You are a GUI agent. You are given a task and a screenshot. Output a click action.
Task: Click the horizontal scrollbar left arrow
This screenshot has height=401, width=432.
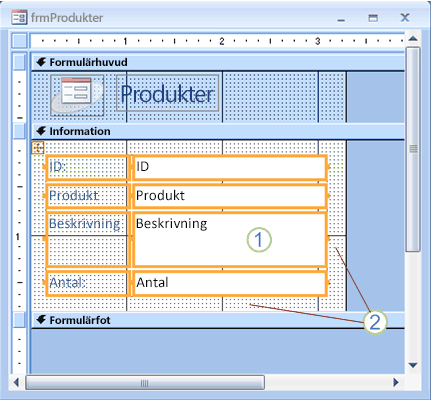(17, 382)
